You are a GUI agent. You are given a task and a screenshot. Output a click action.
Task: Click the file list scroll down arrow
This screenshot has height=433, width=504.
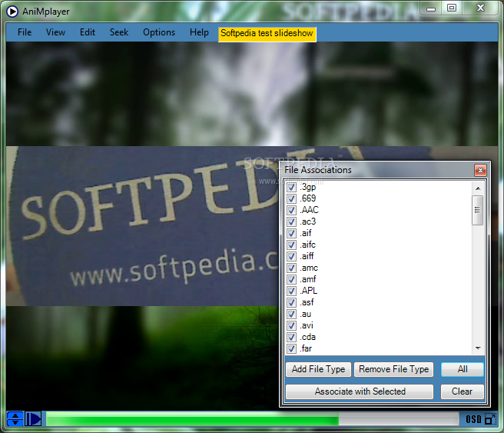click(x=478, y=348)
